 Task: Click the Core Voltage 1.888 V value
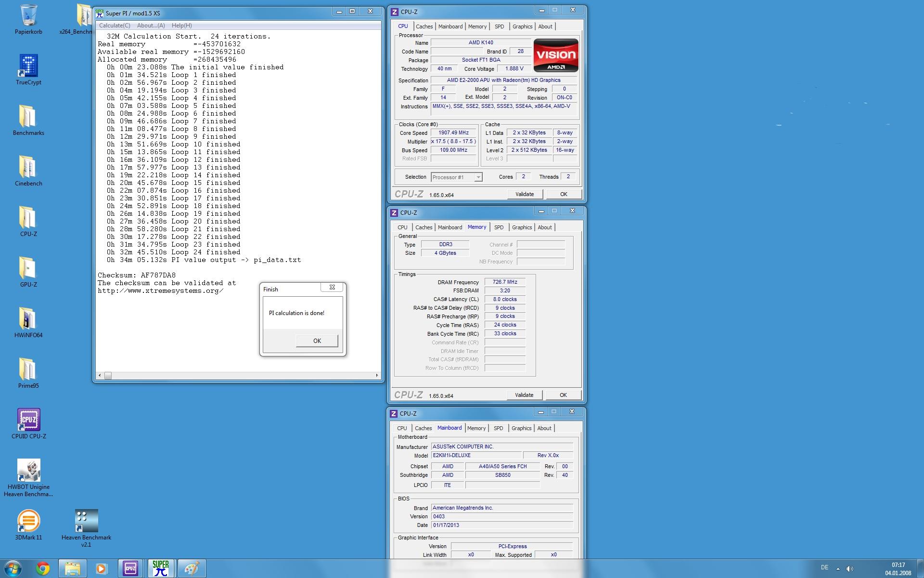click(x=514, y=69)
